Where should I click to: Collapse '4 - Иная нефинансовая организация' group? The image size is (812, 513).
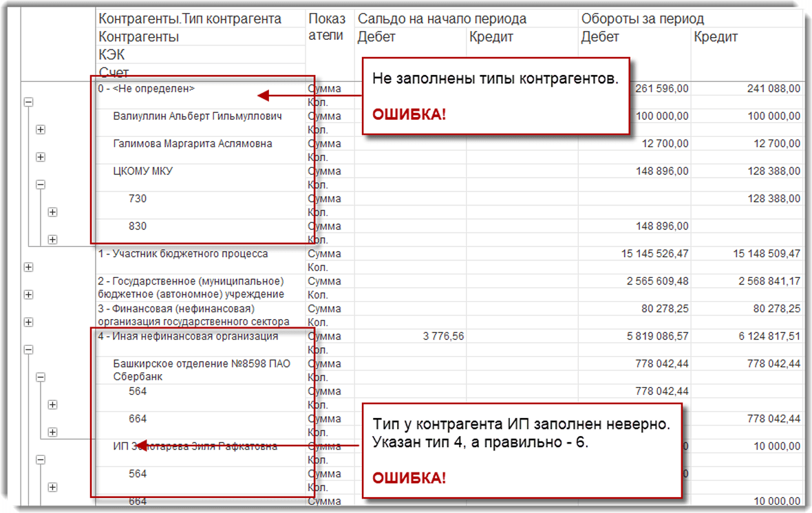[29, 349]
